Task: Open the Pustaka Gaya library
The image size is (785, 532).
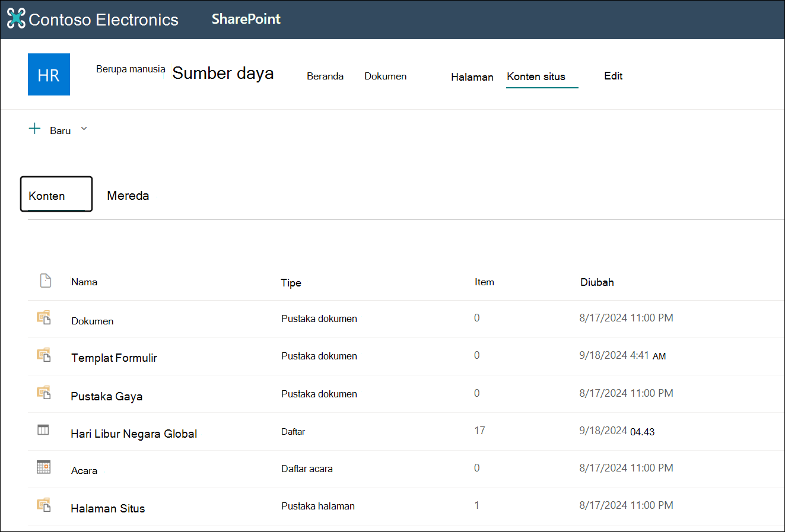Action: (x=107, y=396)
